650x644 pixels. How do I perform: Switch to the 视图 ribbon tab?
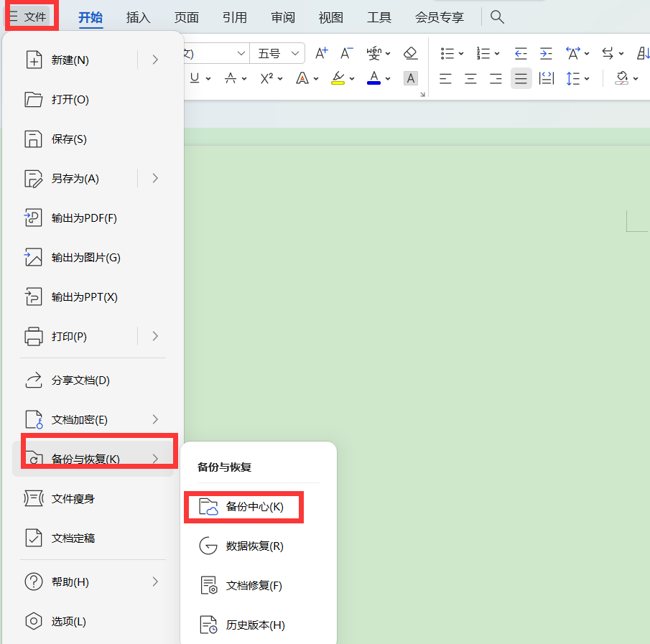(x=331, y=17)
